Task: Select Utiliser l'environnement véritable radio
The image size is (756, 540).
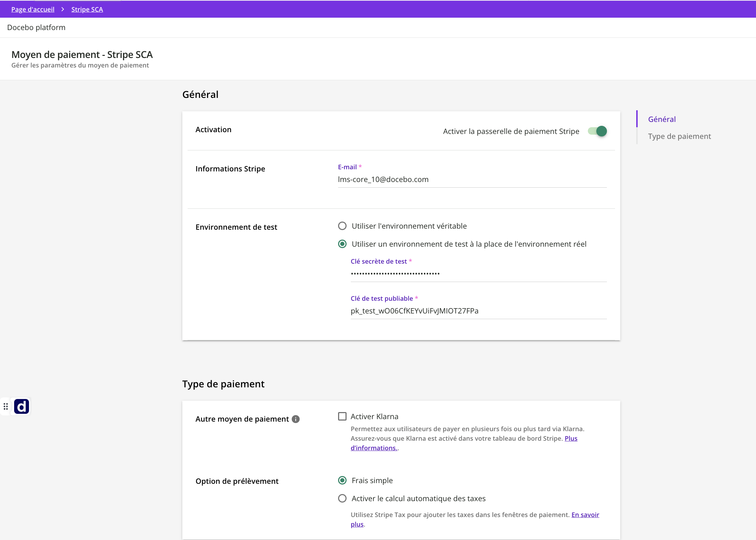Action: click(342, 226)
